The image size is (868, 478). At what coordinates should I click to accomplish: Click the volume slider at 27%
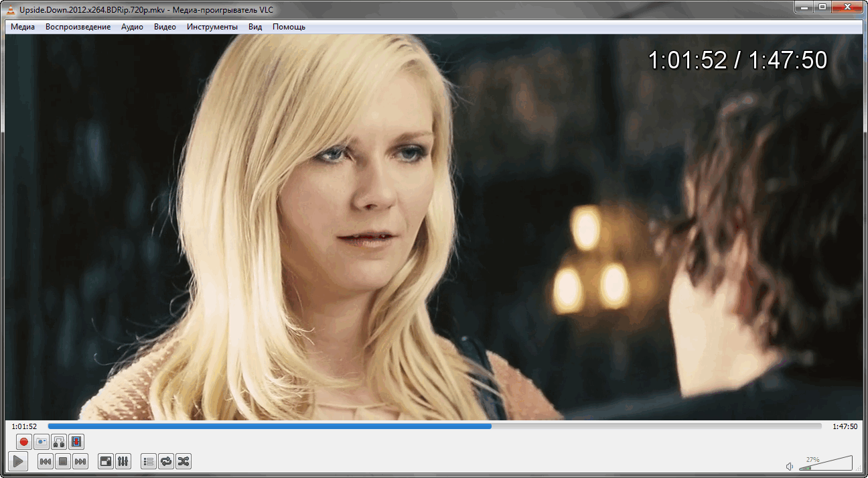click(x=813, y=465)
